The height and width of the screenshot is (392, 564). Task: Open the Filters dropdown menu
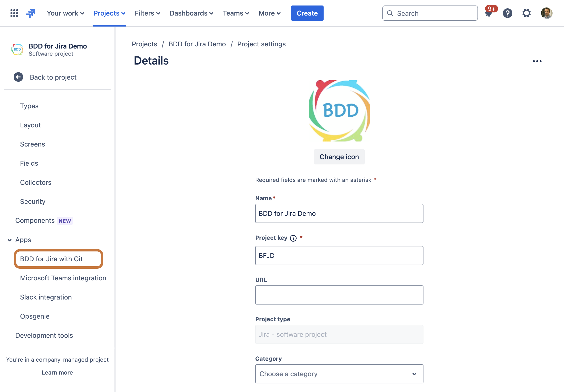tap(147, 13)
